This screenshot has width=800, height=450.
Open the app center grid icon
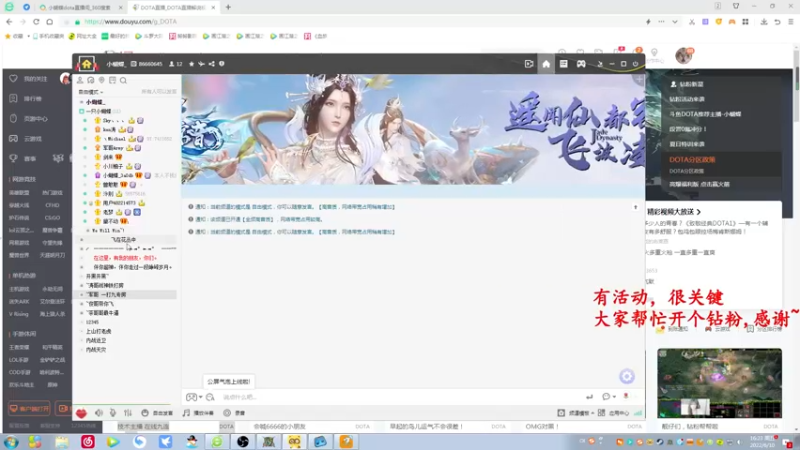click(602, 413)
